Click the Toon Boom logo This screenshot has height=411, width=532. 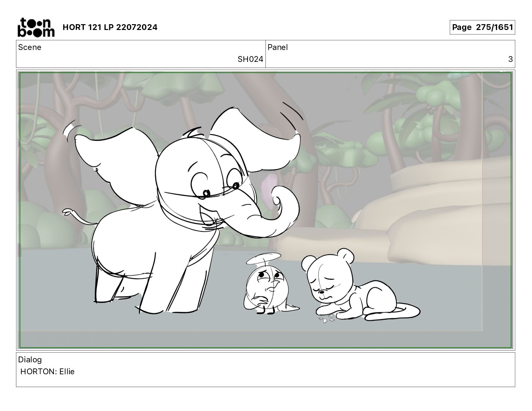[36, 27]
